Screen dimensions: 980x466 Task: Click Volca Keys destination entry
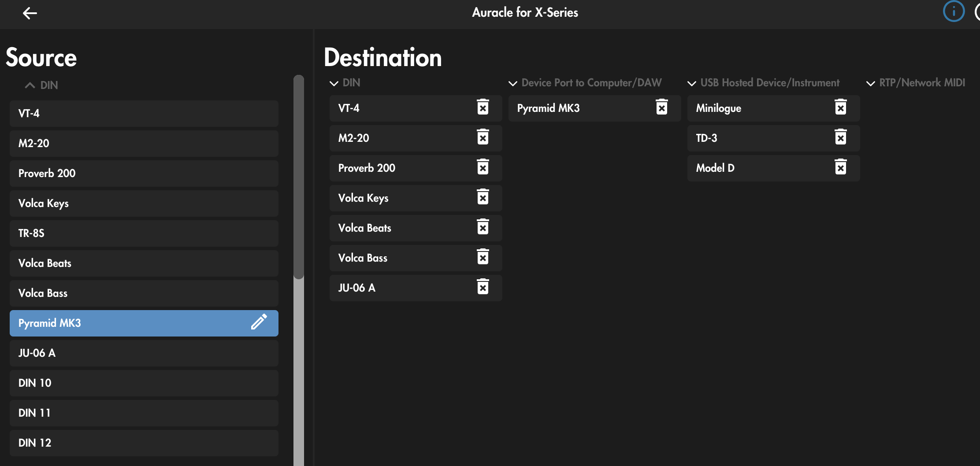[x=416, y=198]
